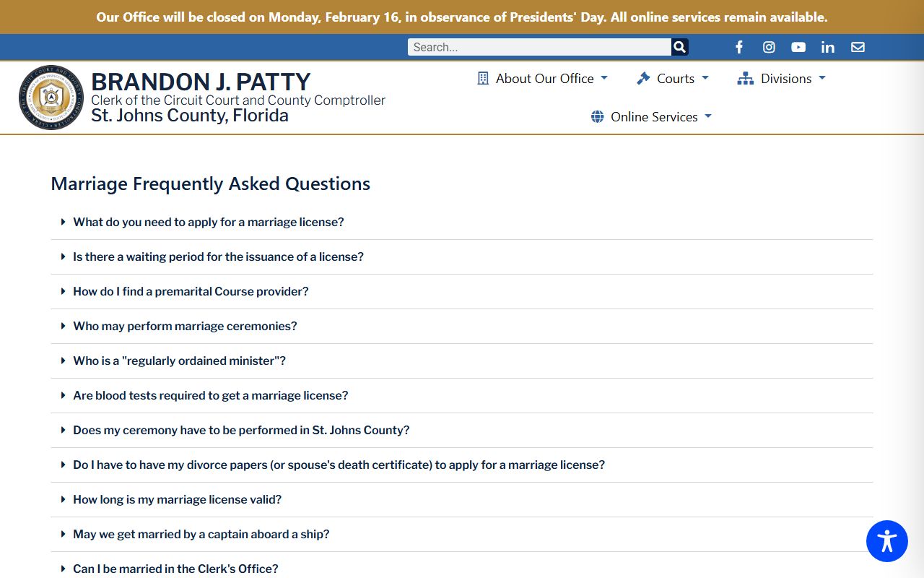Click the gavel icon beside Courts

pyautogui.click(x=643, y=78)
